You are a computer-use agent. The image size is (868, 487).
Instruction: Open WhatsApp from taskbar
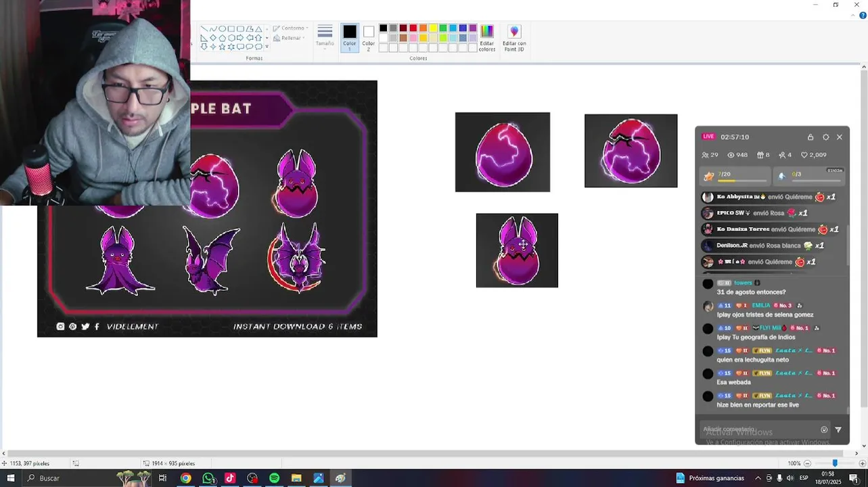click(x=208, y=478)
